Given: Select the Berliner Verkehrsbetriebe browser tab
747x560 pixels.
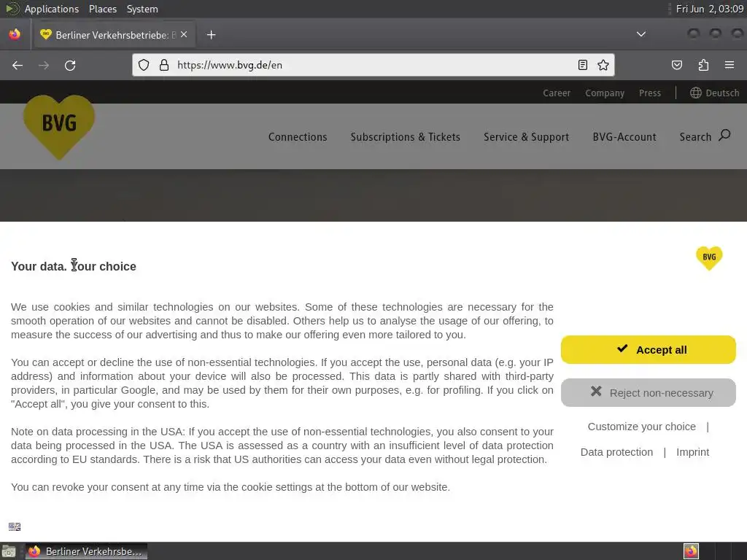Looking at the screenshot, I should pos(114,35).
